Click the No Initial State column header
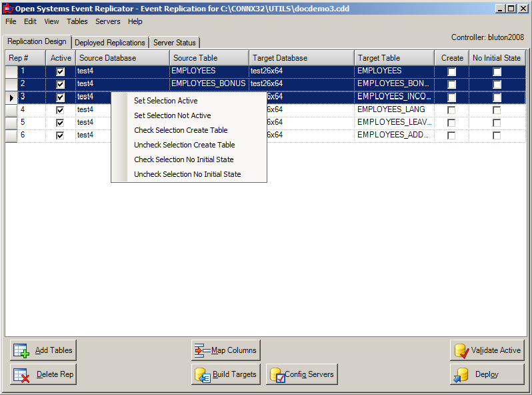Viewport: 532px width, 395px height. [x=497, y=58]
